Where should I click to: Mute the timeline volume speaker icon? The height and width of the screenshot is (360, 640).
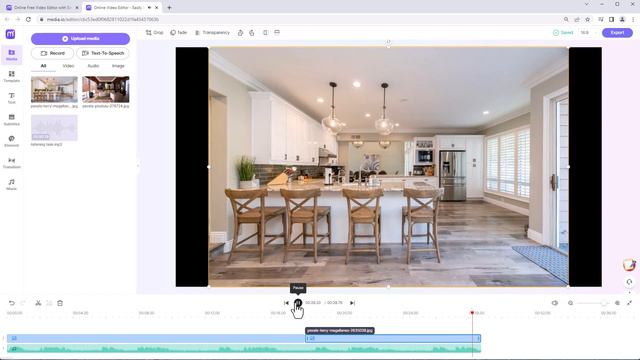point(554,303)
